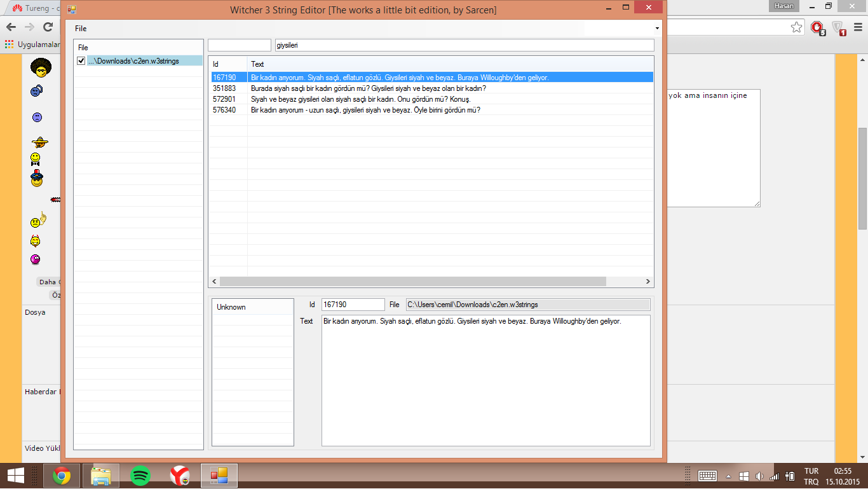The width and height of the screenshot is (868, 489).
Task: Click into the large Text editing box
Action: (486, 380)
